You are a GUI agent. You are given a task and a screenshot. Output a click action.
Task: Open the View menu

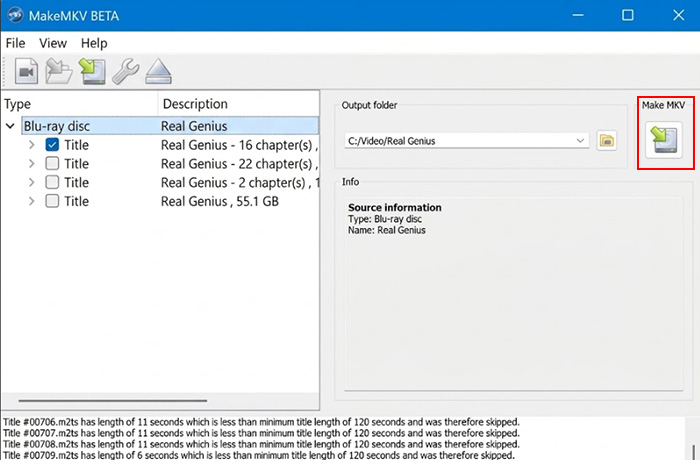53,43
